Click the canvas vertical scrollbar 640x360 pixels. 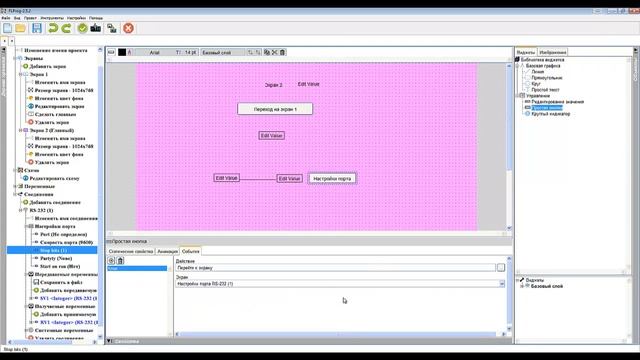pyautogui.click(x=509, y=147)
